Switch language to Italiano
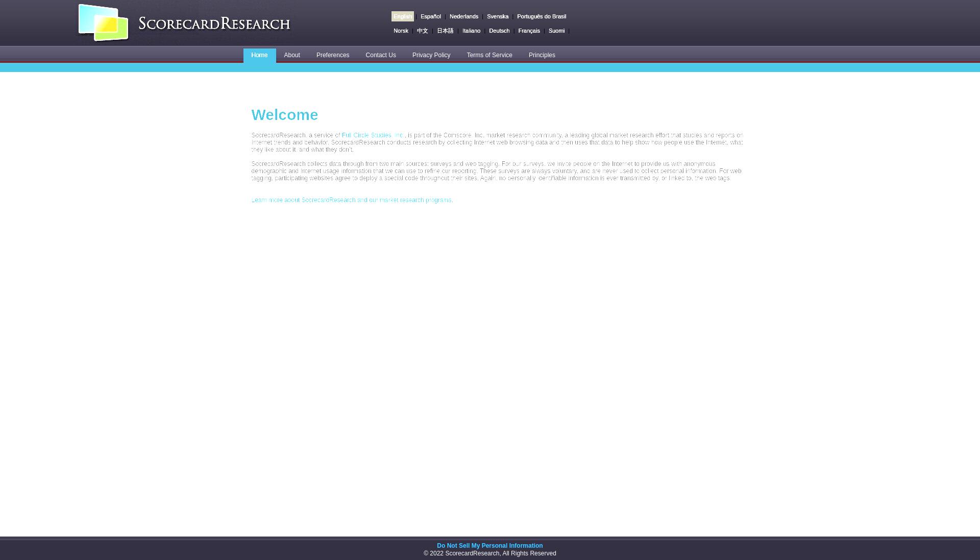This screenshot has width=980, height=560. click(x=472, y=31)
